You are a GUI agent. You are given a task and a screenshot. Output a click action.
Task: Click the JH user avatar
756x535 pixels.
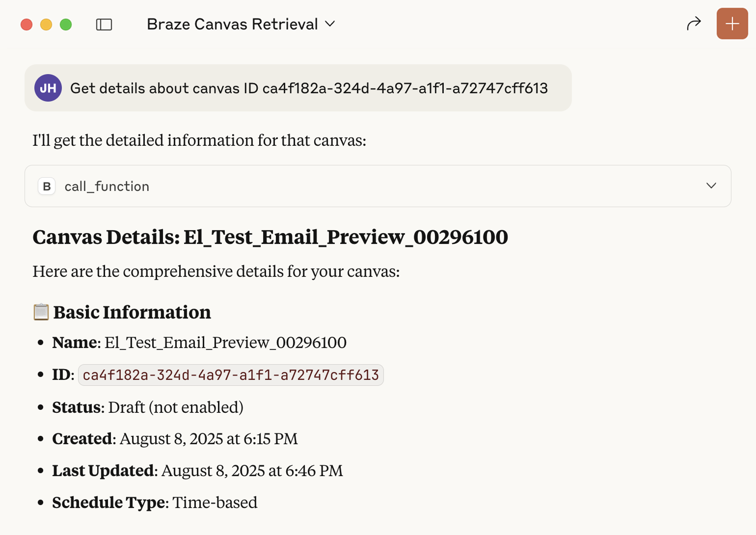click(x=48, y=88)
